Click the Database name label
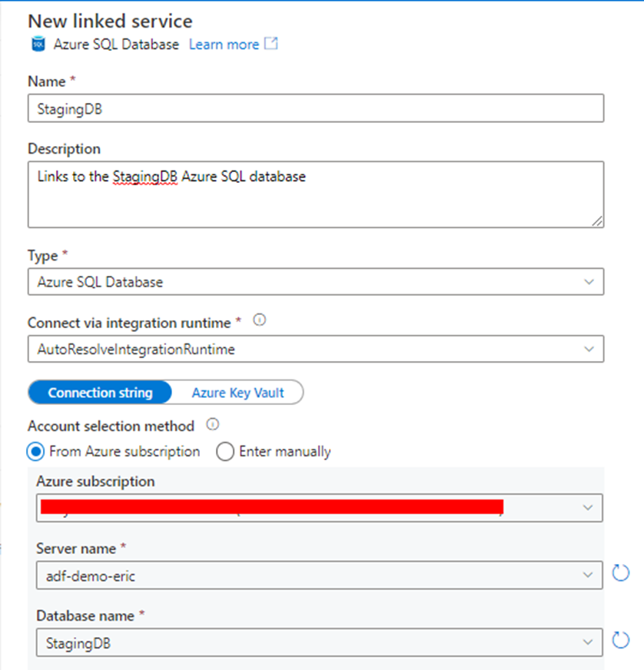 point(85,615)
